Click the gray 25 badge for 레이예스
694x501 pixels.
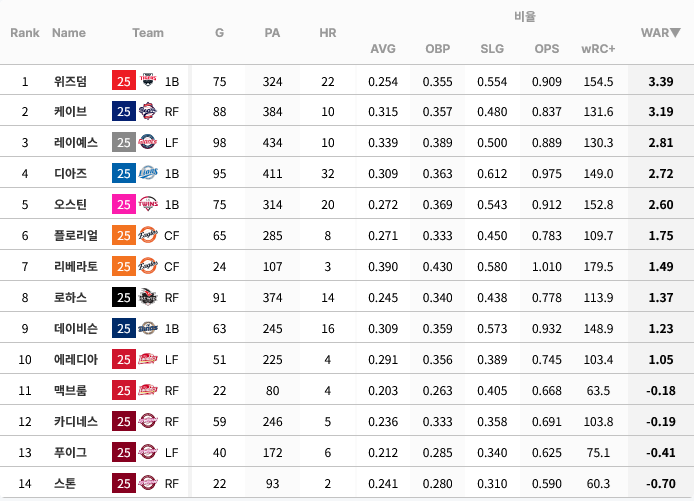(x=124, y=143)
